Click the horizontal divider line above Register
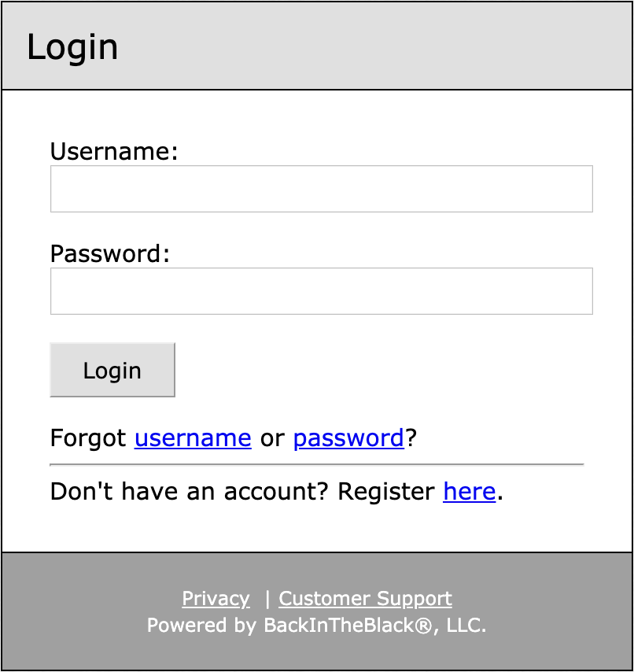 click(x=316, y=465)
